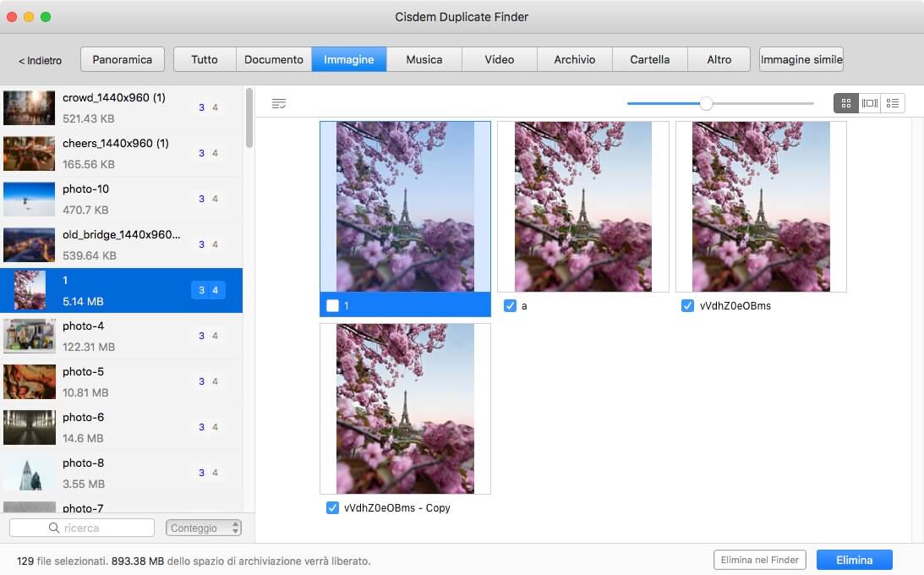The image size is (924, 575).
Task: Uncheck the vVdhZ0eOBms - Copy checkbox
Action: tap(332, 507)
